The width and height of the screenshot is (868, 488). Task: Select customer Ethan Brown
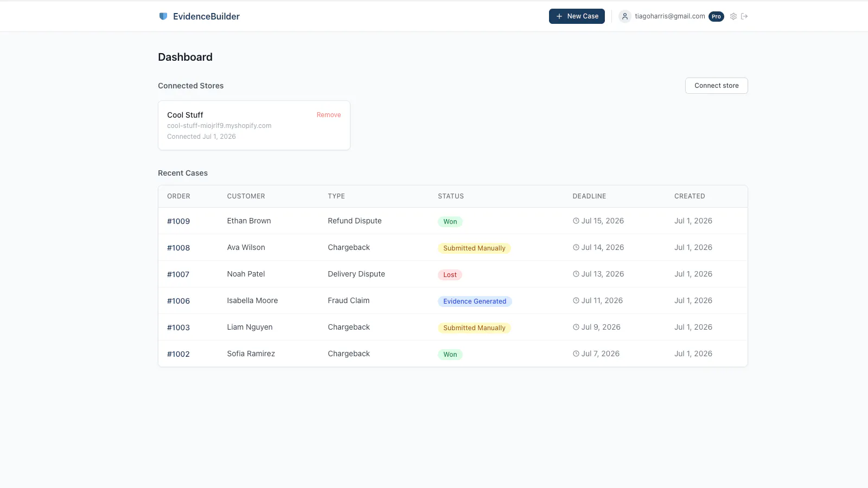pos(249,221)
